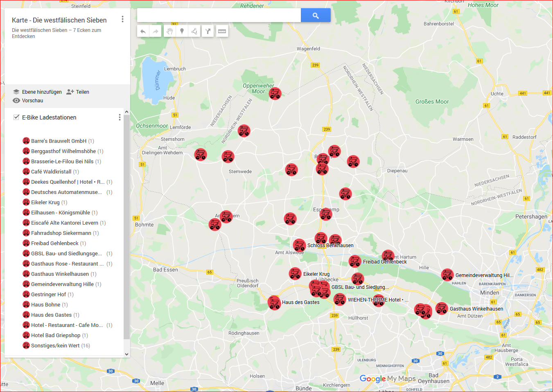This screenshot has height=392, width=553.
Task: Click the Freibad Gehlenbeck map marker
Action: pyautogui.click(x=355, y=261)
